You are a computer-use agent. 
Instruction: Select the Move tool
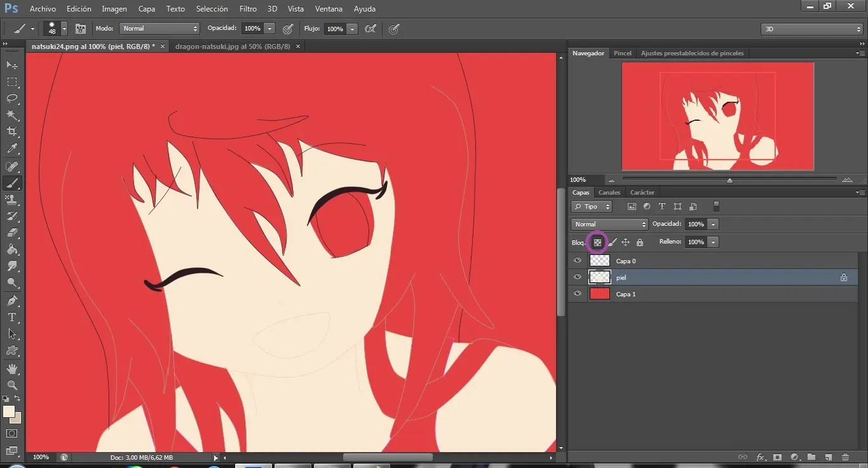point(12,65)
